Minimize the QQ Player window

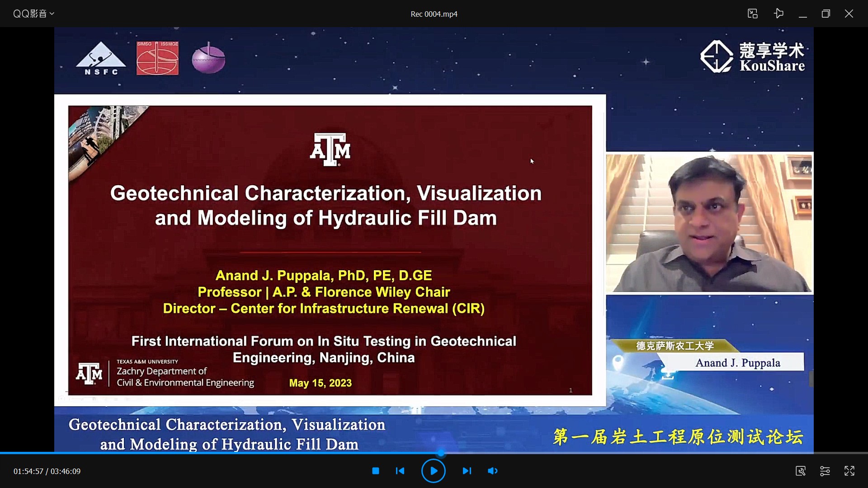(802, 14)
